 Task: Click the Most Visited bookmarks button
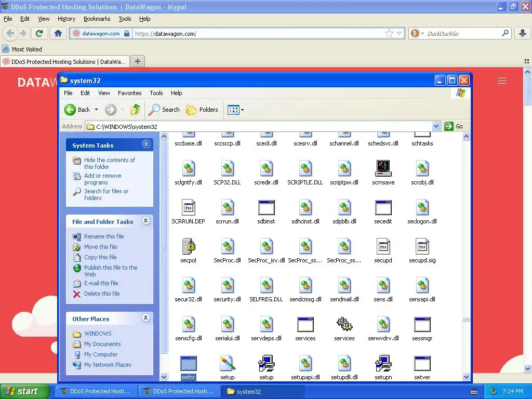click(22, 49)
